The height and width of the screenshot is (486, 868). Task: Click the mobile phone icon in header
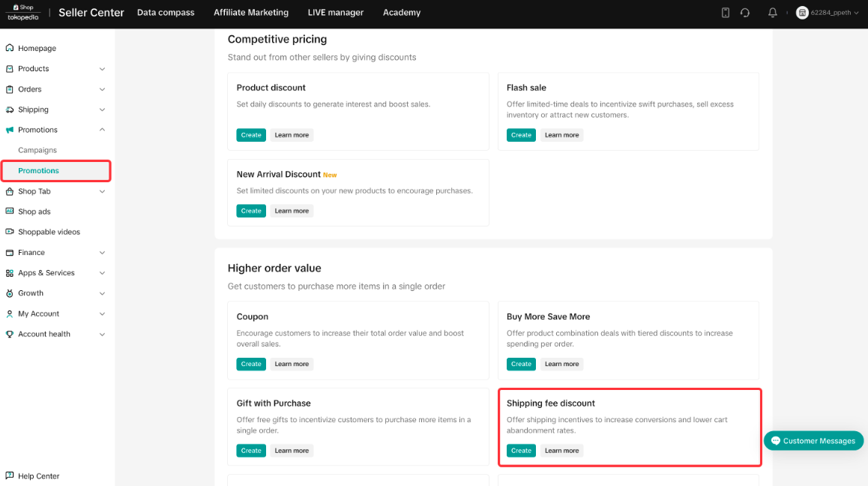tap(725, 13)
